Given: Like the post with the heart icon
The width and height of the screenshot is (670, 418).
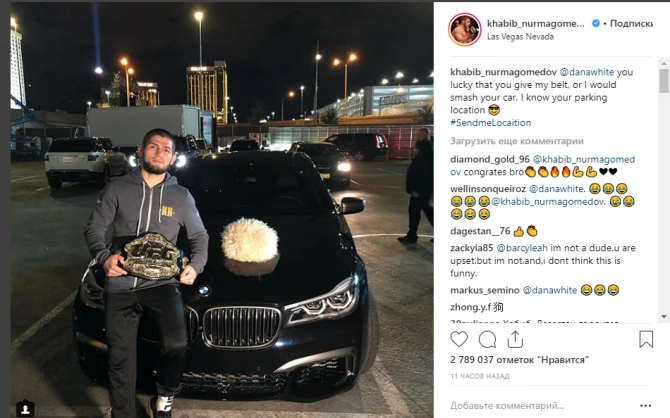Looking at the screenshot, I should pos(459,339).
